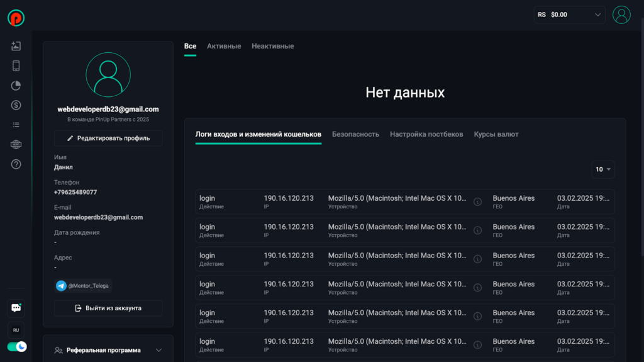The image size is (644, 362).
Task: Click info icon in fifth login row
Action: coord(477,316)
